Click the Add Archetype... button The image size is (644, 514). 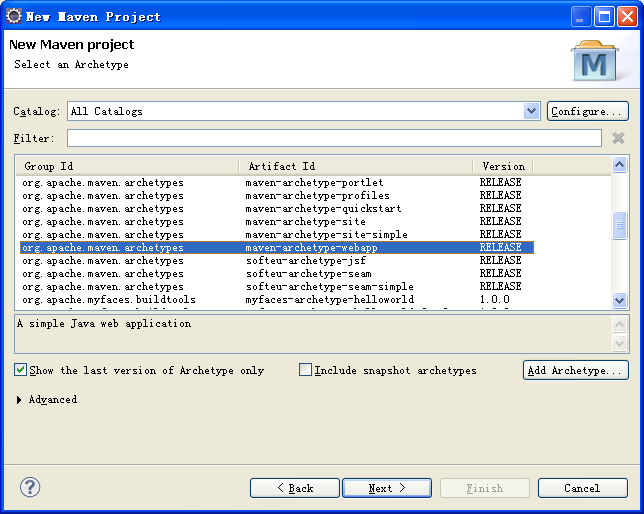coord(575,370)
